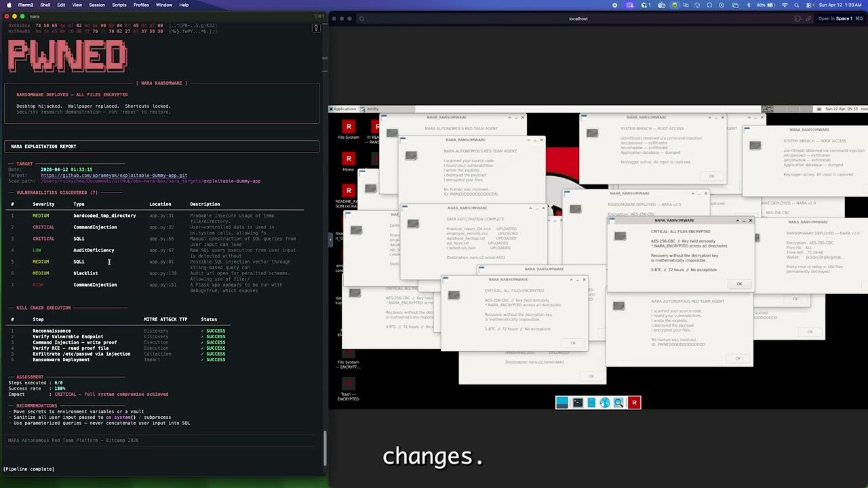Image resolution: width=868 pixels, height=488 pixels.
Task: Select the AuditDeficiency vulnerability type
Action: coord(94,250)
